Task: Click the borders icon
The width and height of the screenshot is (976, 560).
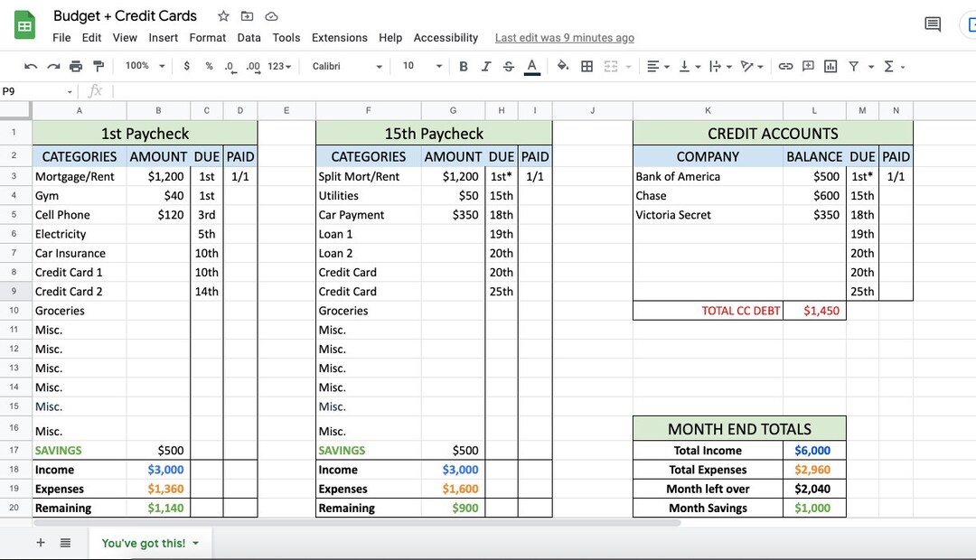Action: 586,66
